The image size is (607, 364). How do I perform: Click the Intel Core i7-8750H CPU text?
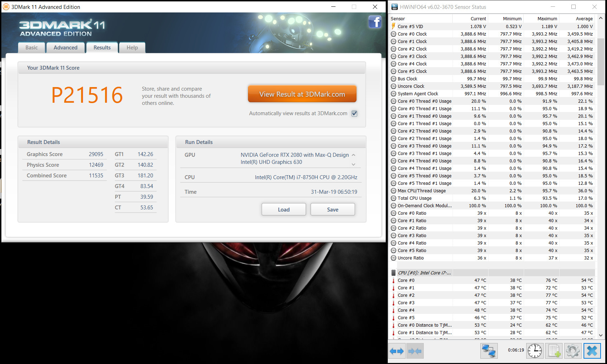(306, 177)
